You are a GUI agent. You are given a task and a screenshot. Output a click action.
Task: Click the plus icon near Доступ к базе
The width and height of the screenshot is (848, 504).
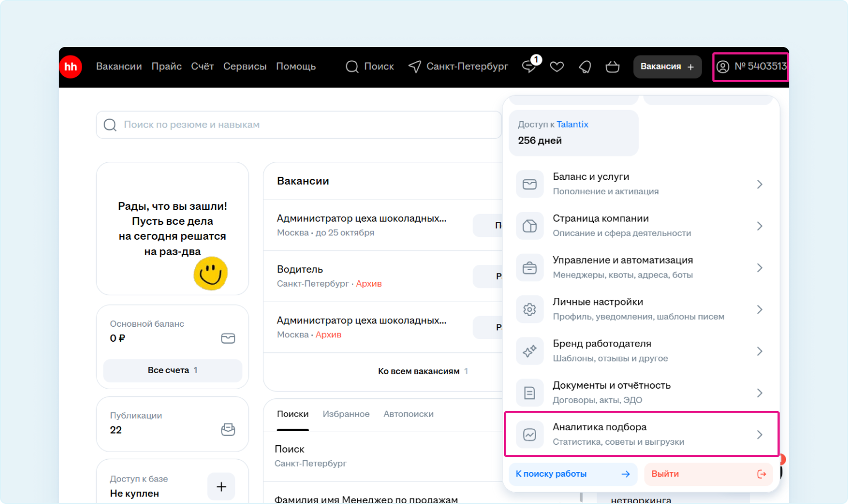[x=221, y=486]
